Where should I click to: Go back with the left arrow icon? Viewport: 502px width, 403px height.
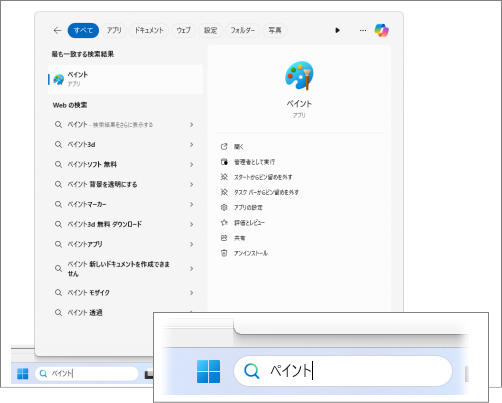[57, 30]
